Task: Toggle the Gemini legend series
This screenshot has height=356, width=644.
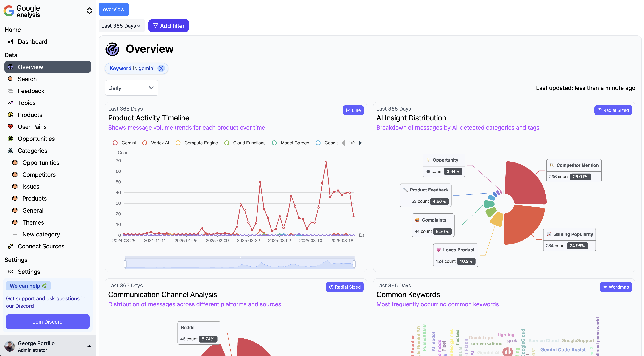Action: pyautogui.click(x=123, y=143)
